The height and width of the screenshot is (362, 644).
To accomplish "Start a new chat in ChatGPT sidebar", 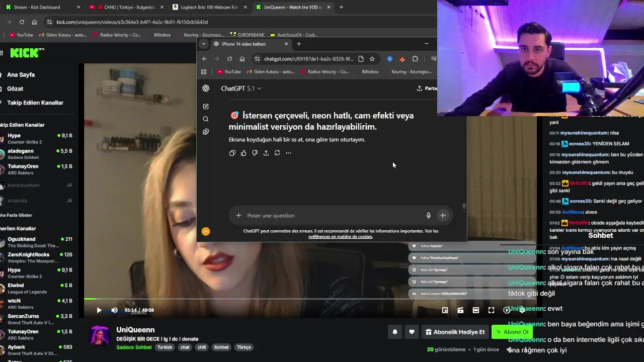I will 206,107.
